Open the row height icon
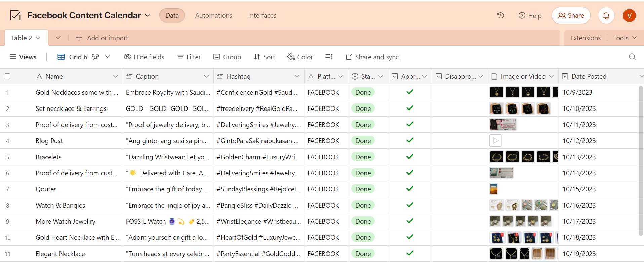Viewport: 644px width, 262px height. (x=329, y=57)
